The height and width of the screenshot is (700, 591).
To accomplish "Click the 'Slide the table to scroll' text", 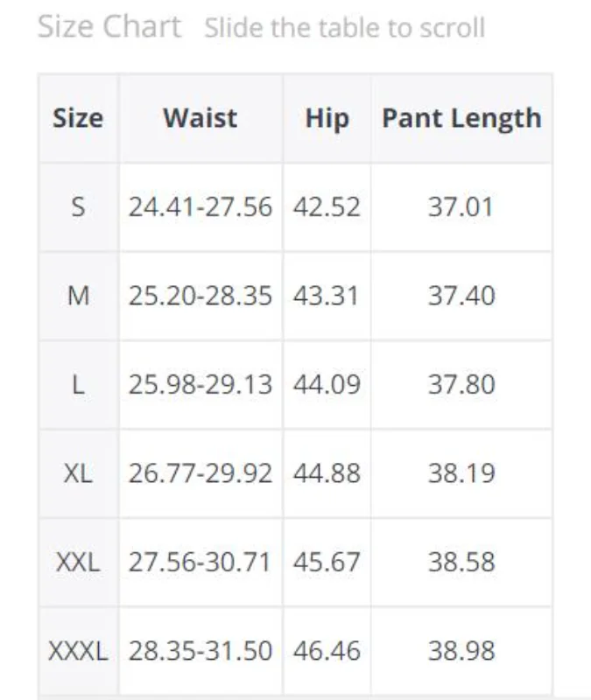I will [x=344, y=28].
